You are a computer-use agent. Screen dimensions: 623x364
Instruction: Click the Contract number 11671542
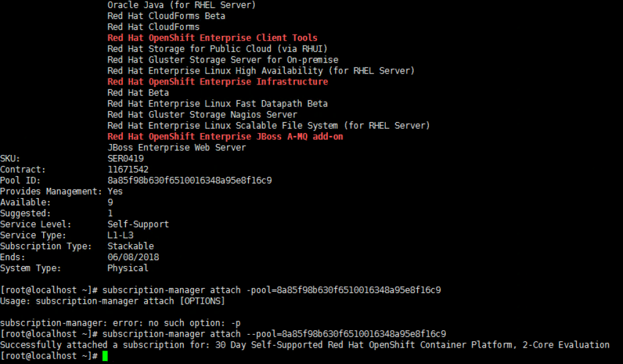click(x=128, y=170)
